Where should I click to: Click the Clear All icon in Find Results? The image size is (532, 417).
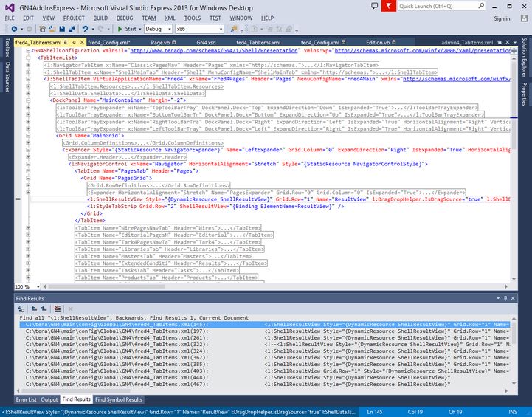pyautogui.click(x=58, y=309)
